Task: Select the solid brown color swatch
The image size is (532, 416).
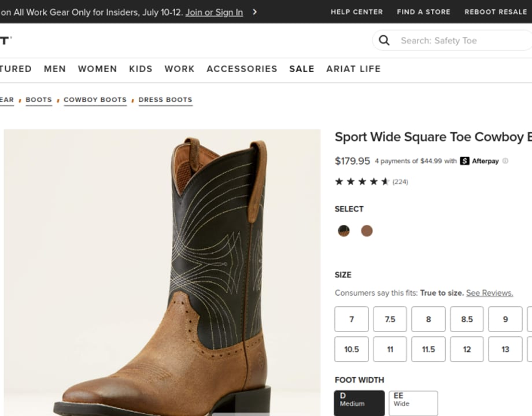Action: [x=367, y=231]
